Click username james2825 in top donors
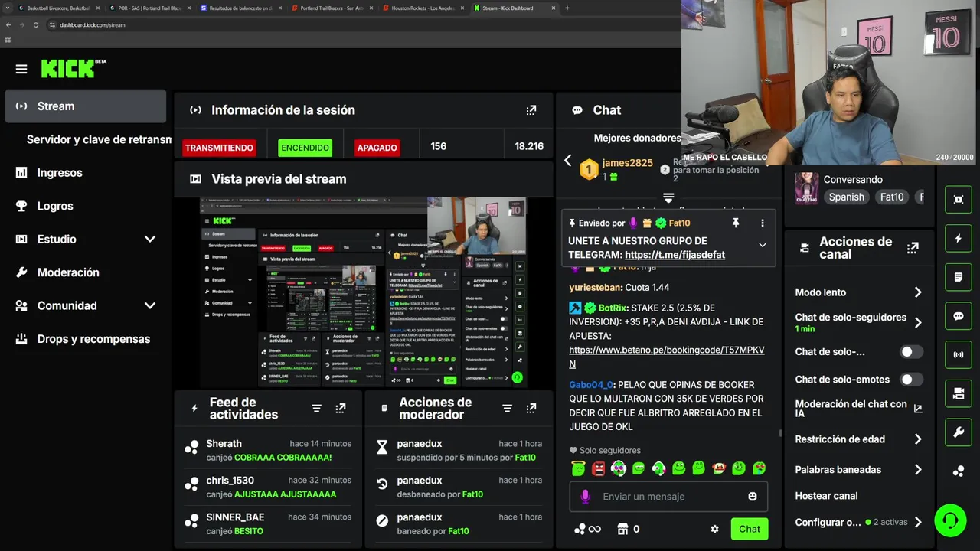Viewport: 980px width, 551px height. point(627,163)
